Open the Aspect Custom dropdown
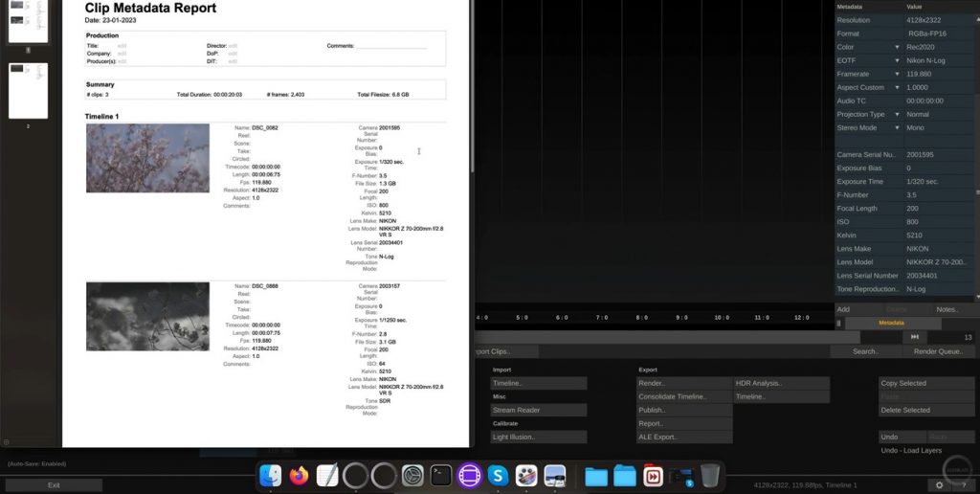The width and height of the screenshot is (980, 494). coord(897,87)
